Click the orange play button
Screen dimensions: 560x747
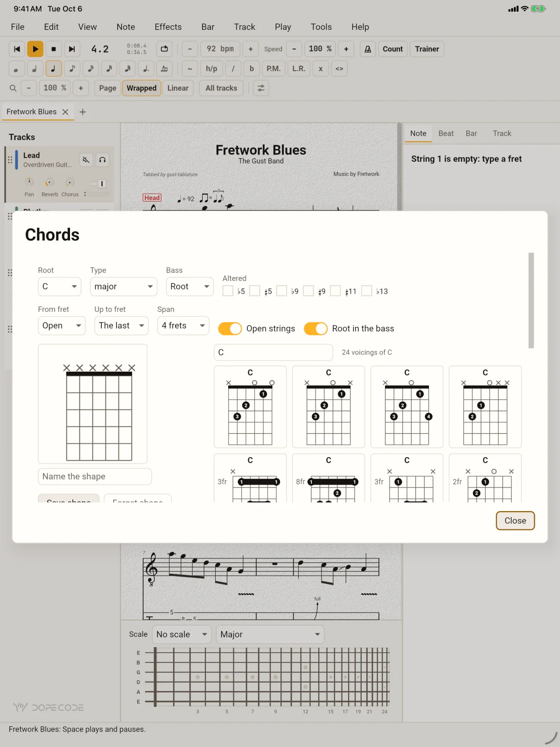35,49
